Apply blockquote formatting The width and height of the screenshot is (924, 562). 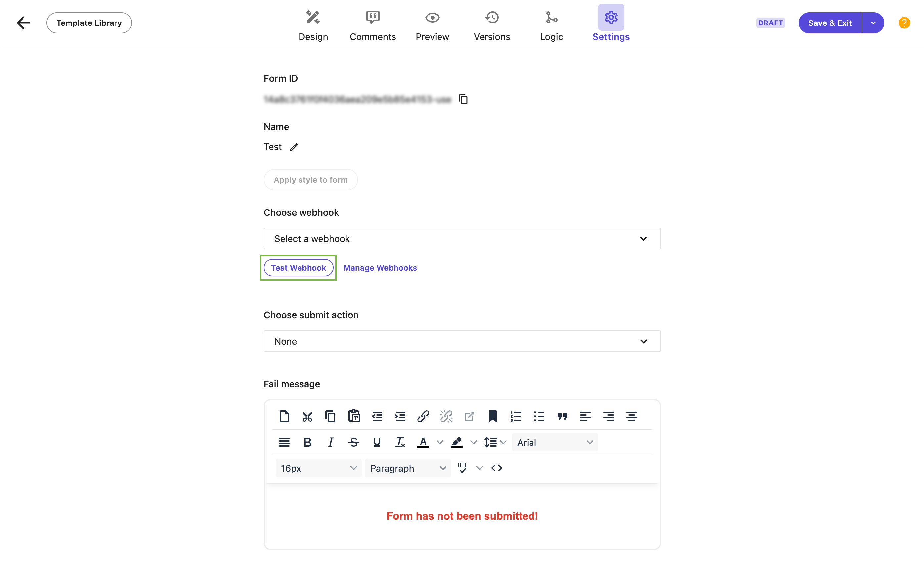point(562,416)
